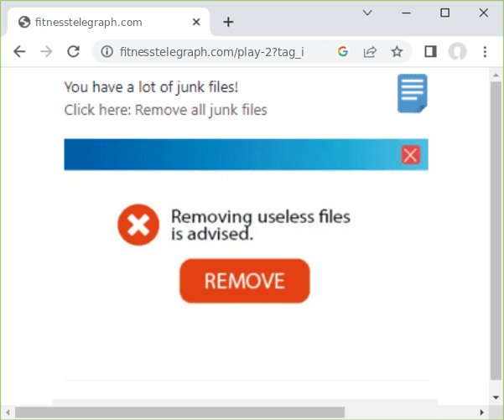Image resolution: width=504 pixels, height=420 pixels.
Task: Expand the tab search chevron
Action: click(367, 13)
